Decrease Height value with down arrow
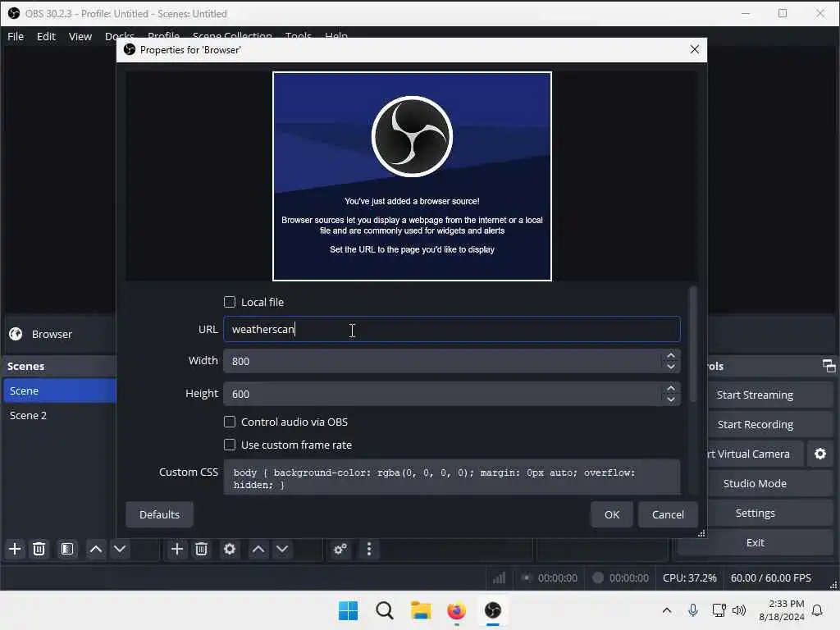840x630 pixels. coord(671,399)
